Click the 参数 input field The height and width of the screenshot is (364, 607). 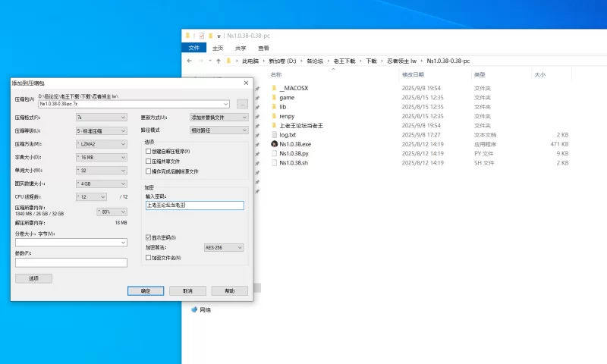pyautogui.click(x=71, y=262)
